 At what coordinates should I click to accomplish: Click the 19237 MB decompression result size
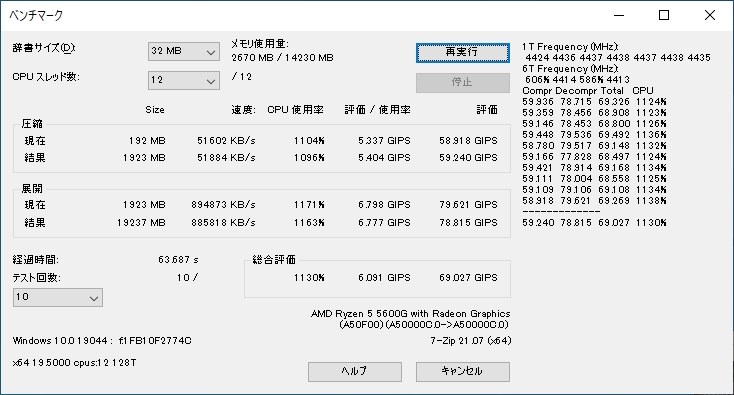pos(141,223)
